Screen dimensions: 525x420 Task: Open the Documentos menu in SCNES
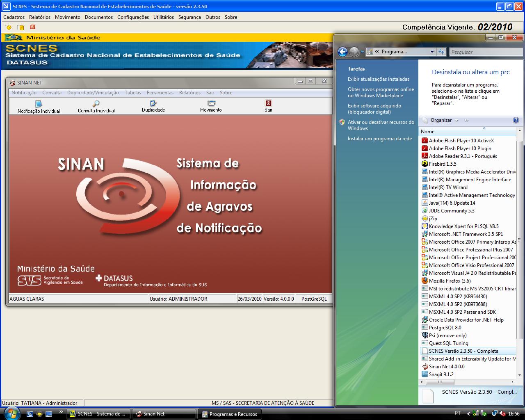click(99, 17)
